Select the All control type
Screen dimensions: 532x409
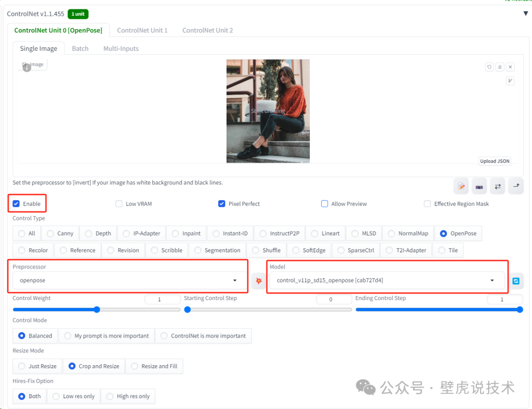point(27,234)
